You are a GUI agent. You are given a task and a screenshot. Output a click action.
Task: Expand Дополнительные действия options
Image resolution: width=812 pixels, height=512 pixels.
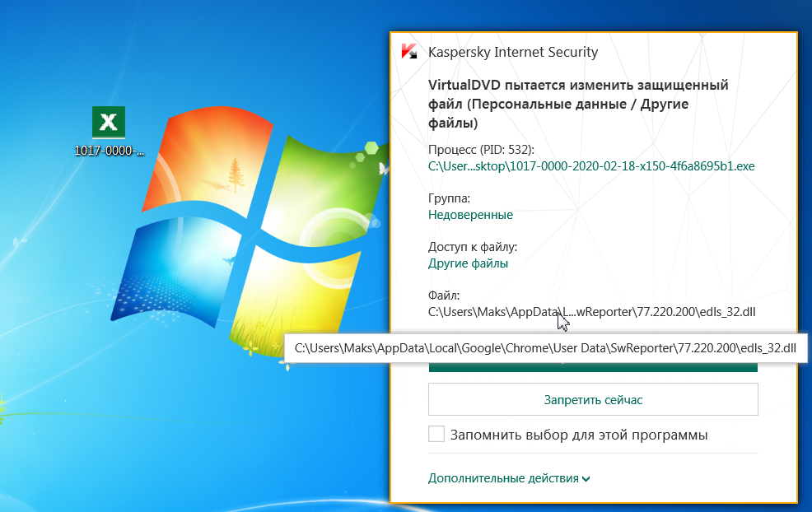(x=509, y=478)
